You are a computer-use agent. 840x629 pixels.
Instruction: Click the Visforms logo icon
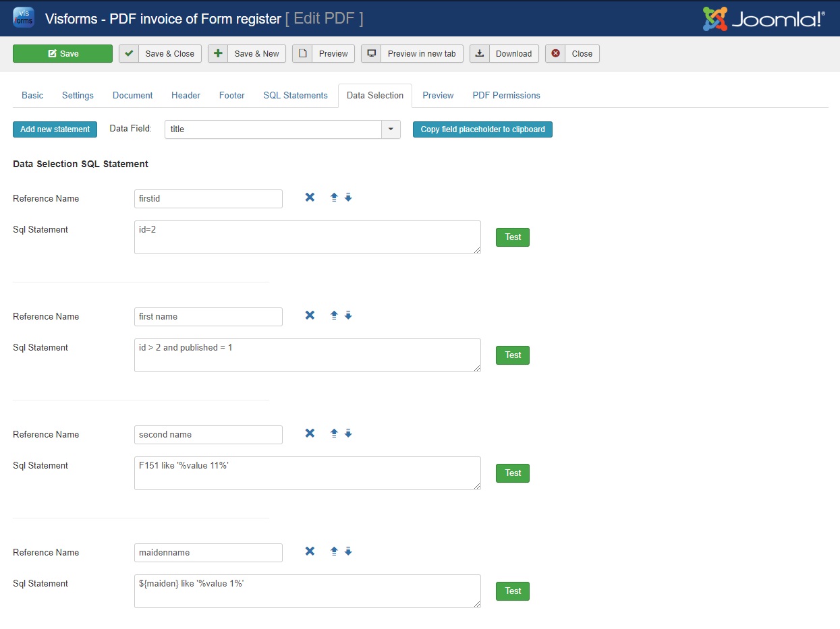[23, 18]
